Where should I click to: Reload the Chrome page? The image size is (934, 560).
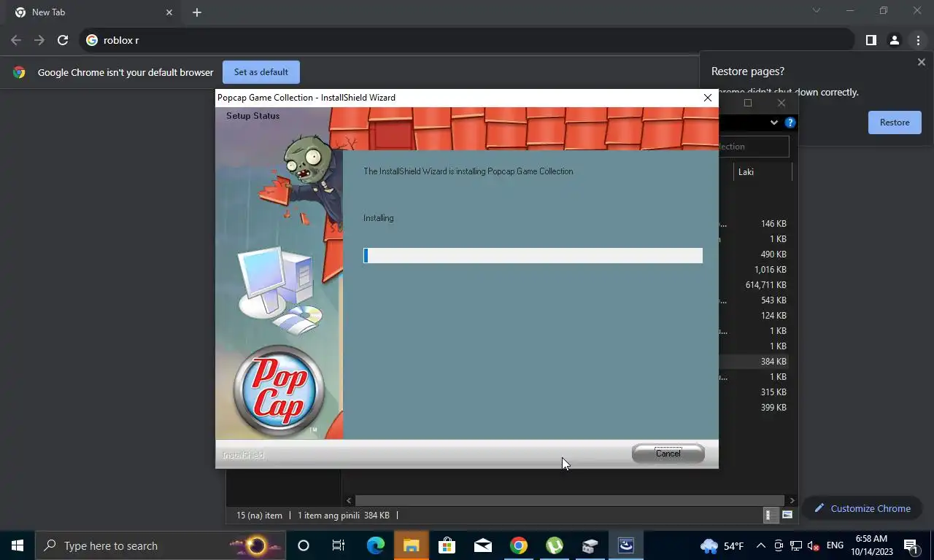(63, 40)
